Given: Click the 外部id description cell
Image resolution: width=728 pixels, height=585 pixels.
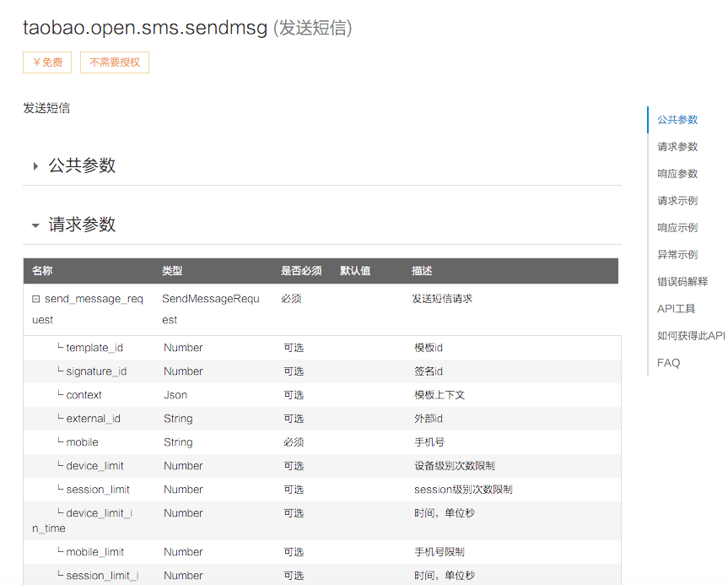Looking at the screenshot, I should (429, 419).
